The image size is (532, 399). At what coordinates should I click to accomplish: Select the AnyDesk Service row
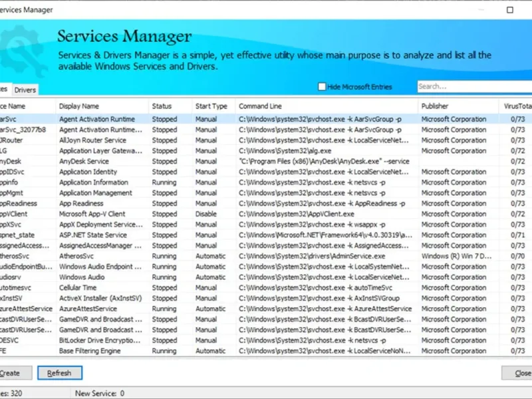266,161
